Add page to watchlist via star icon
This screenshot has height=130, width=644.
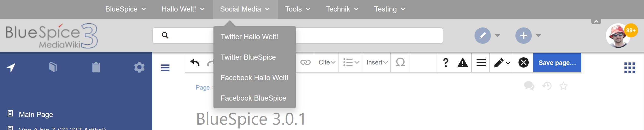tap(563, 86)
